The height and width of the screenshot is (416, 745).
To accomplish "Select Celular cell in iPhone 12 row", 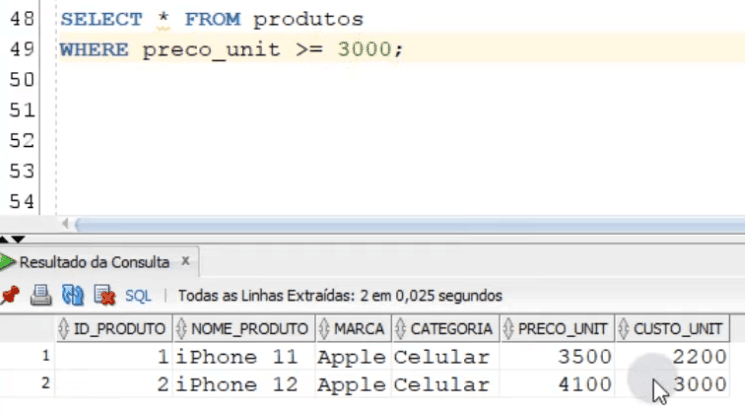I will tap(445, 384).
